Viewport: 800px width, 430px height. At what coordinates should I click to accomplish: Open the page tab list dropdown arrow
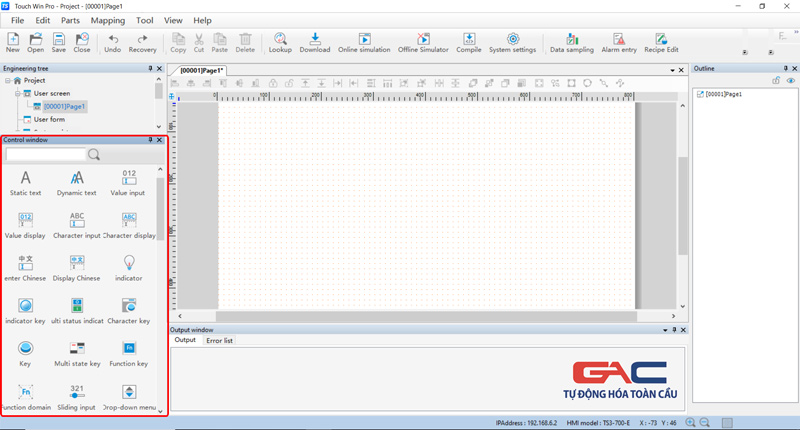(x=672, y=70)
